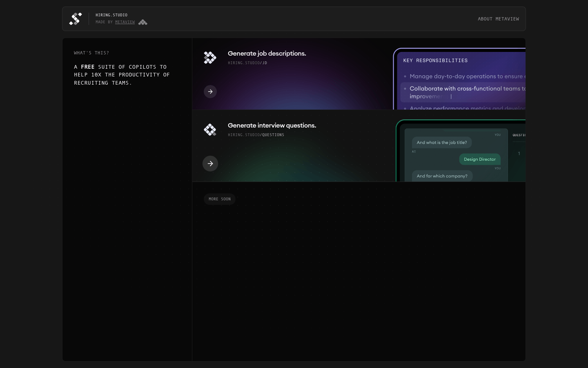Click the interview chat preview thumbnail

point(461,150)
